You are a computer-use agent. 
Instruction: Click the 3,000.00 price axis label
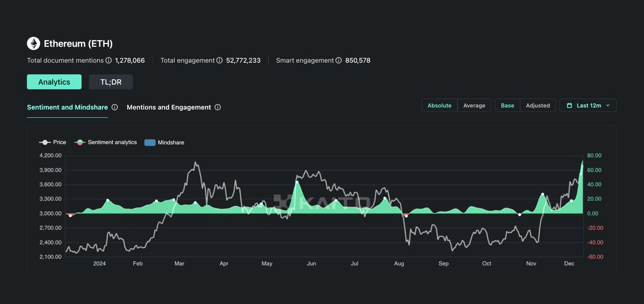tap(51, 213)
